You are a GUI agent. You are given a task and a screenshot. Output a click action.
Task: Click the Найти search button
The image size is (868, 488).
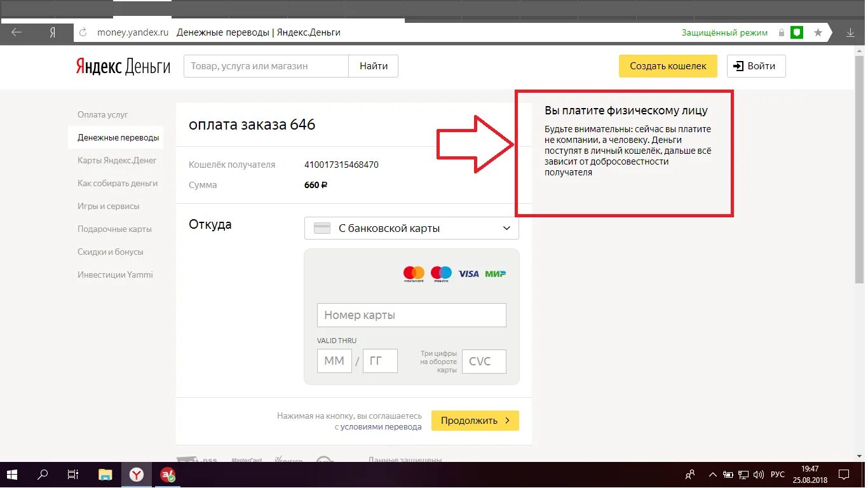(x=374, y=66)
